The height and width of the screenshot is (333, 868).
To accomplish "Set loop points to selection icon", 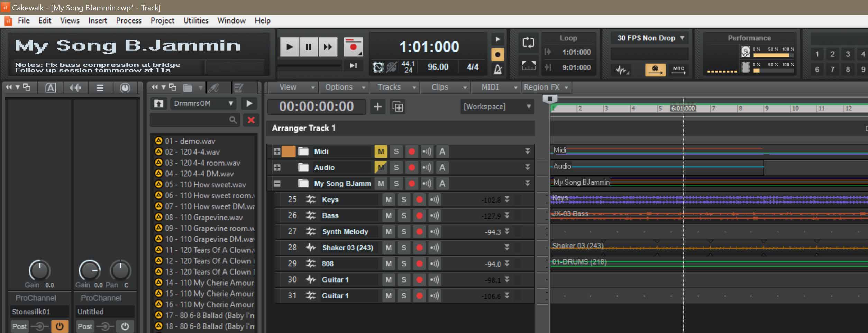I will pyautogui.click(x=528, y=65).
